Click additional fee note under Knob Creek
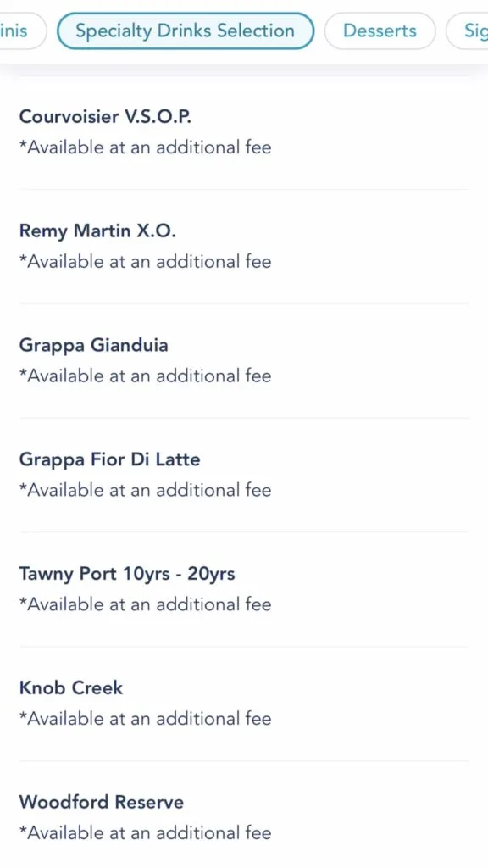The height and width of the screenshot is (868, 488). (146, 719)
